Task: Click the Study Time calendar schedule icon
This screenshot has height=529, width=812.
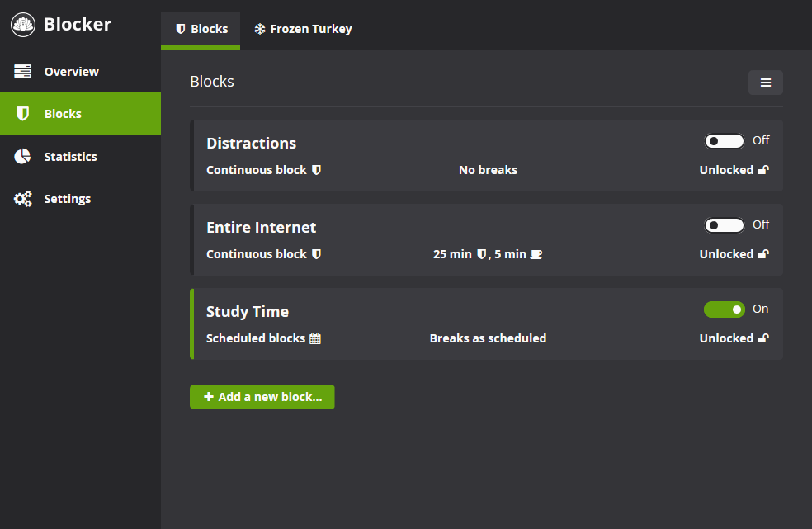Action: point(315,338)
